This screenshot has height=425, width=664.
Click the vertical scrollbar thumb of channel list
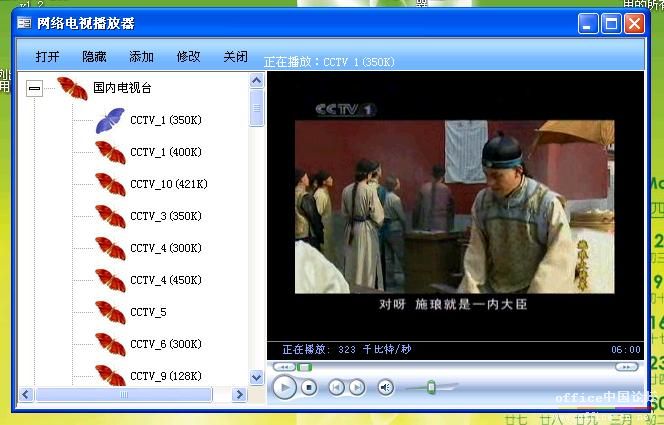tap(257, 108)
